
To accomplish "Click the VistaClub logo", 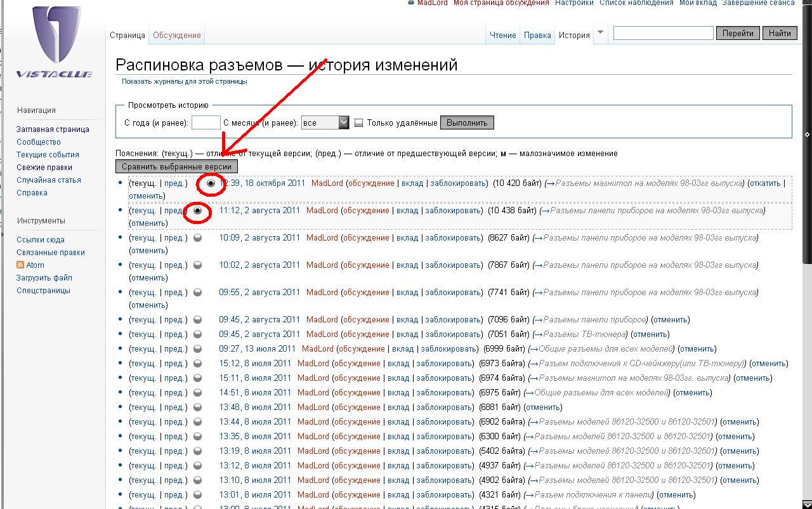I will [x=55, y=43].
